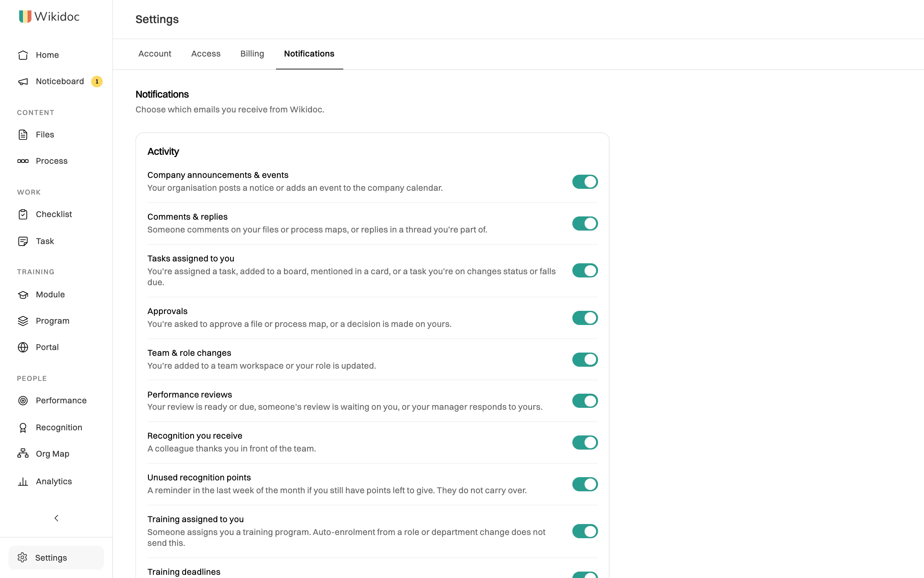Click the Settings page title

157,19
